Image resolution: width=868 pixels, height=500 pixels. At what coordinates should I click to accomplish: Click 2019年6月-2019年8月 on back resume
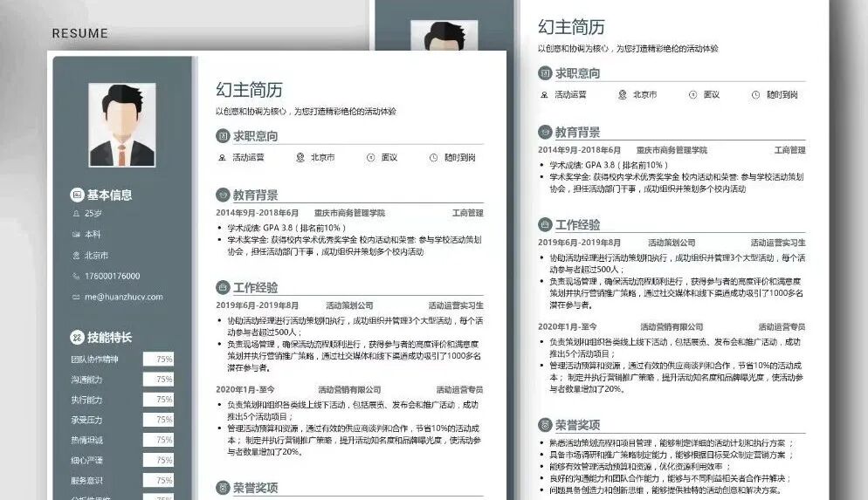tap(579, 243)
